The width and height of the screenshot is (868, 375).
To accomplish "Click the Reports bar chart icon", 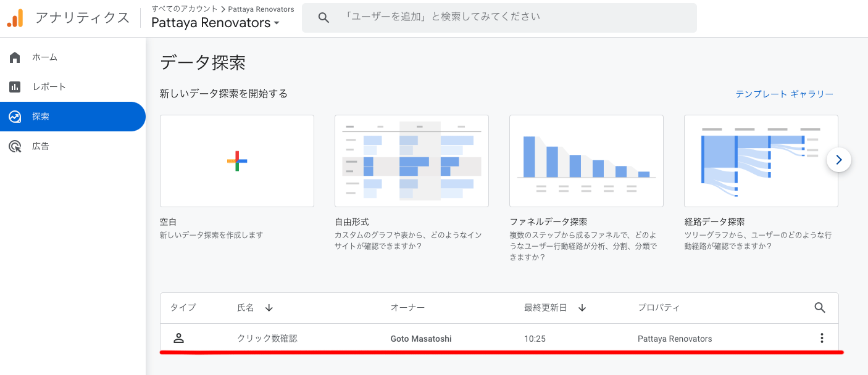I will tap(15, 87).
